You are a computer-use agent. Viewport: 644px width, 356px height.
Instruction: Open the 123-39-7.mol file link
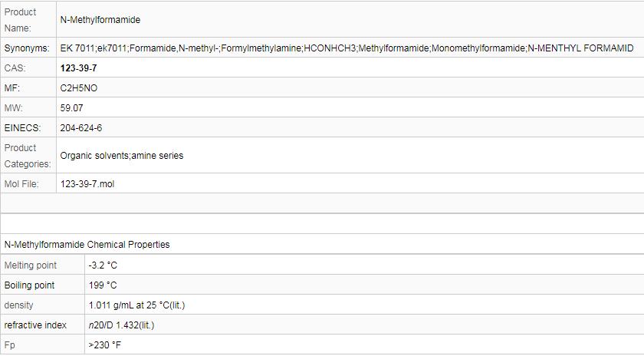[x=87, y=184]
